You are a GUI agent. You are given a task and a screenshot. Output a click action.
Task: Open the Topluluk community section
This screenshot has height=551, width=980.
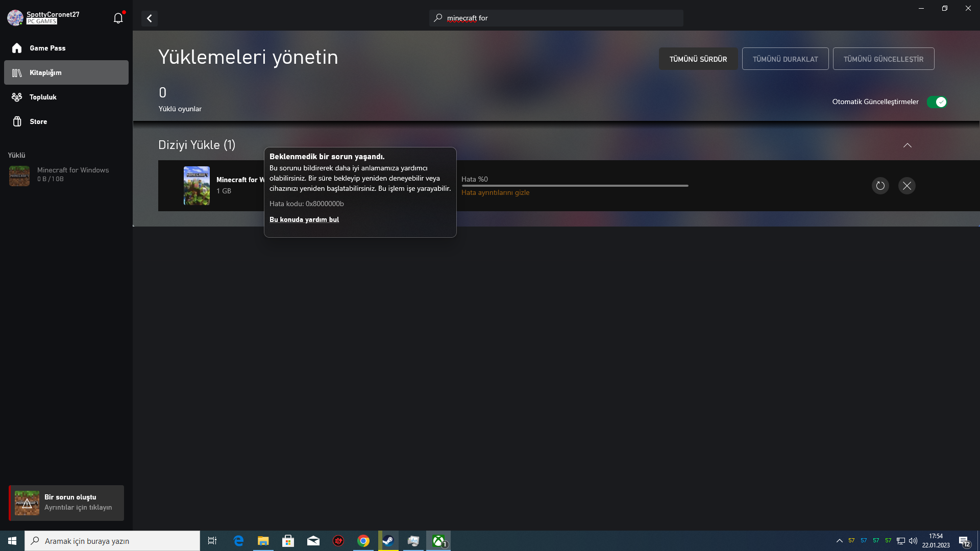click(43, 97)
